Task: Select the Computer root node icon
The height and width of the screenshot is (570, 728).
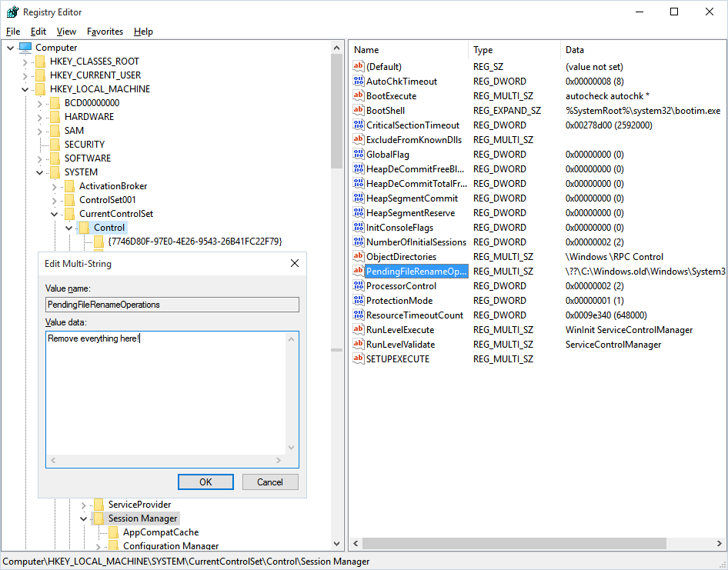Action: (x=25, y=48)
